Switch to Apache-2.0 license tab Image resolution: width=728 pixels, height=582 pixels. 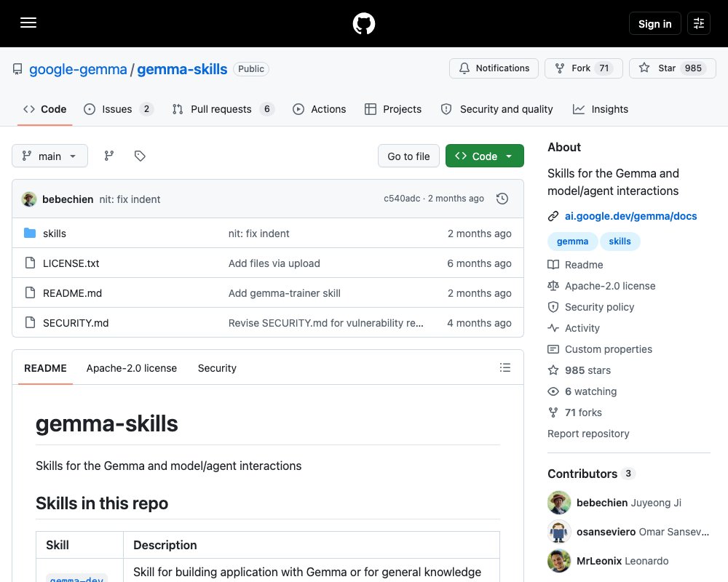[x=131, y=368]
